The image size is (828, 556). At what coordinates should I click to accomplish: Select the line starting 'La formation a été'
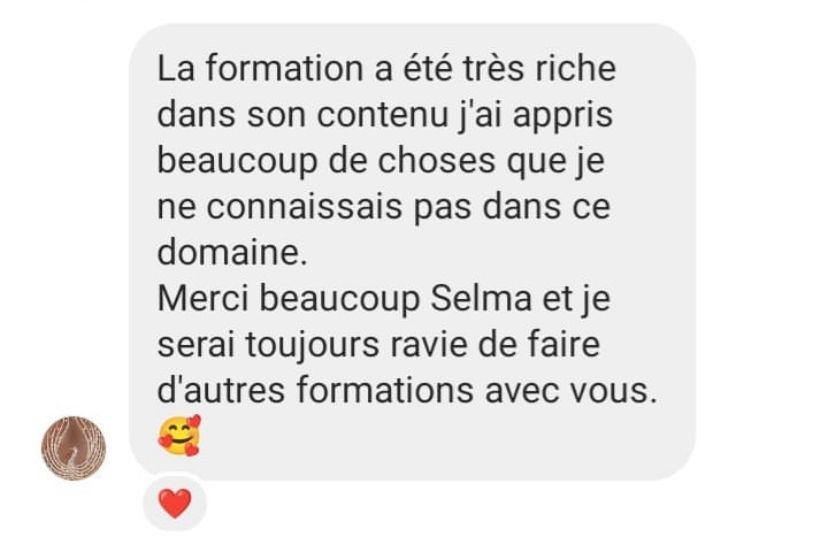click(387, 69)
